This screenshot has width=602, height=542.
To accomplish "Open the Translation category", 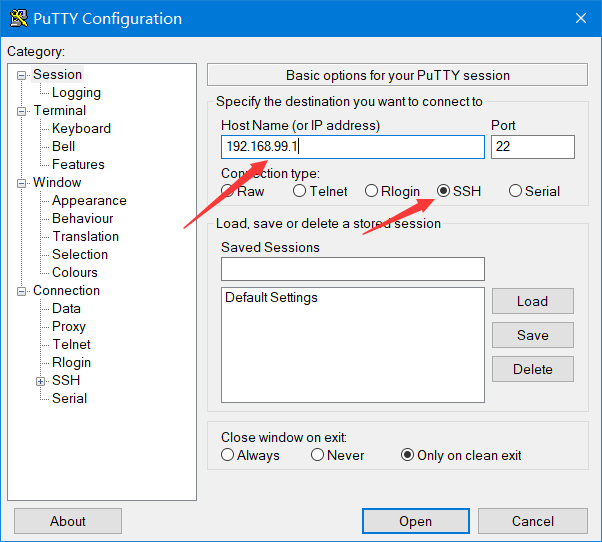I will (86, 236).
